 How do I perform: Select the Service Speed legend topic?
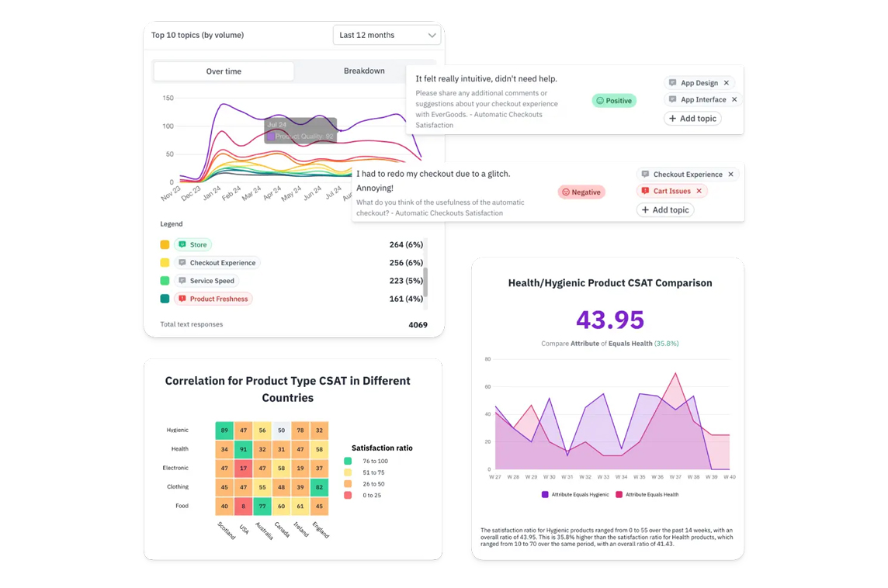coord(206,281)
